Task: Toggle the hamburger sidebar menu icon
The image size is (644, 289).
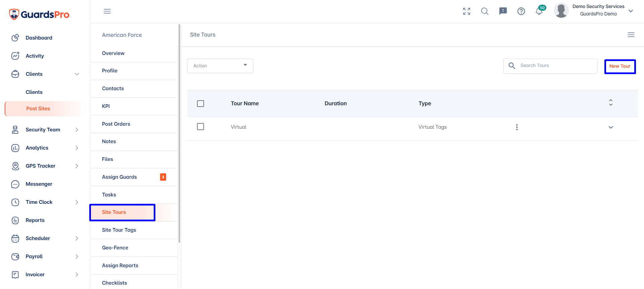Action: [x=107, y=11]
